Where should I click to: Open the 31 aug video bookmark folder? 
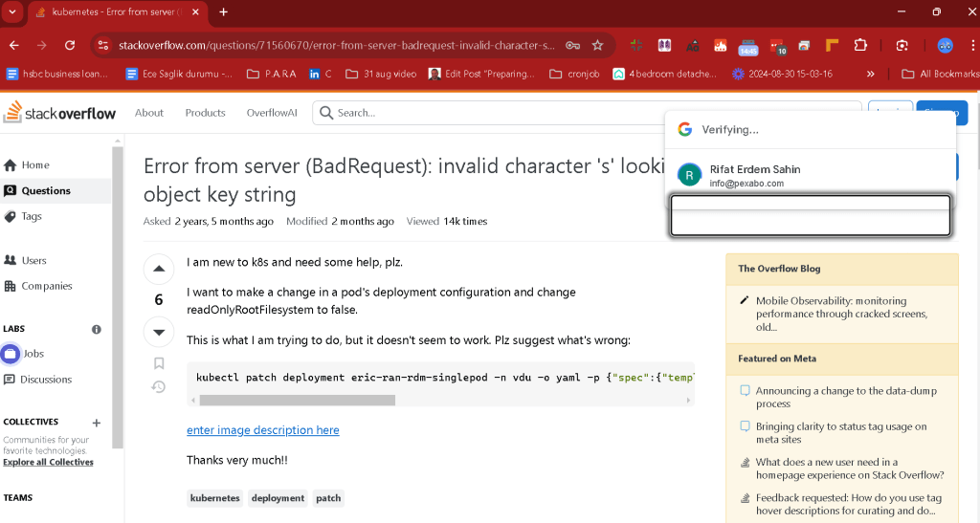(381, 74)
